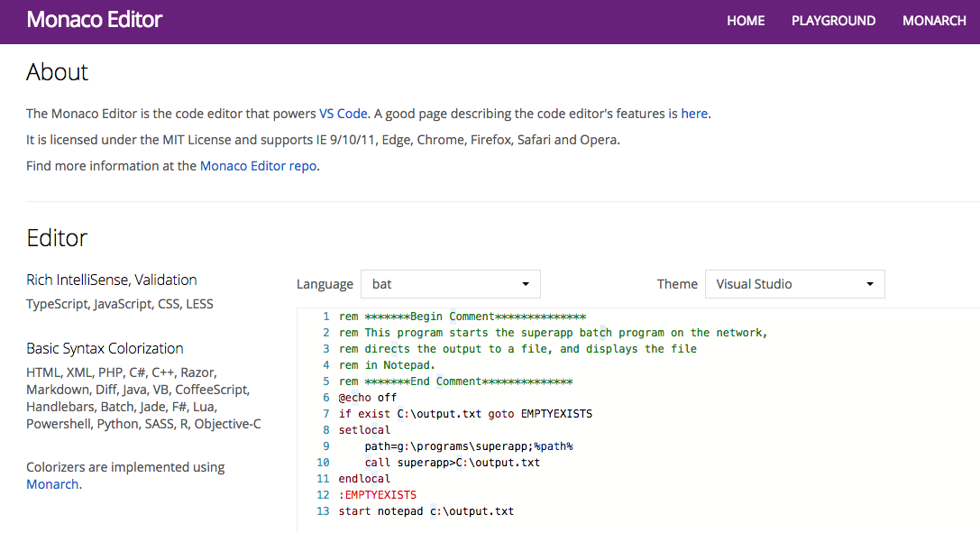Open the MONARCH navigation link
This screenshot has height=533, width=980.
coord(934,21)
